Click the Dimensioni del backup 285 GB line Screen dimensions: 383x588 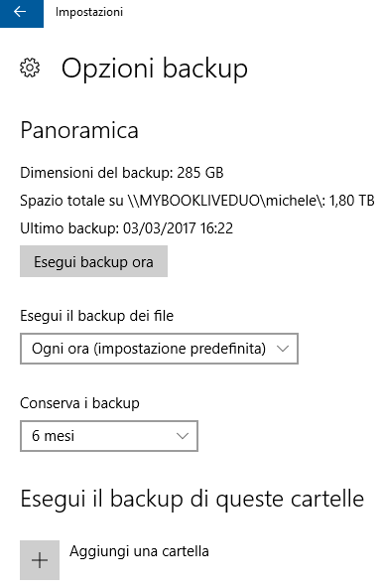click(x=122, y=173)
